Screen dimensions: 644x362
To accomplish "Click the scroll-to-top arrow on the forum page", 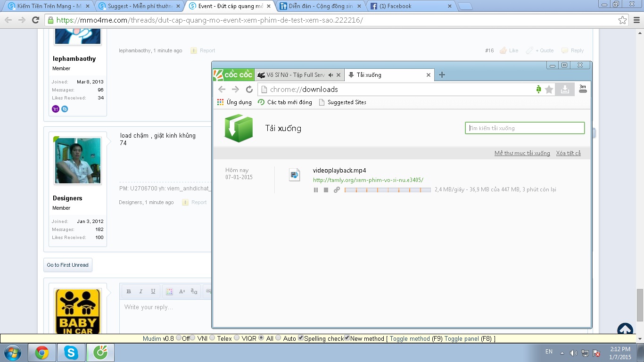I will pyautogui.click(x=625, y=330).
